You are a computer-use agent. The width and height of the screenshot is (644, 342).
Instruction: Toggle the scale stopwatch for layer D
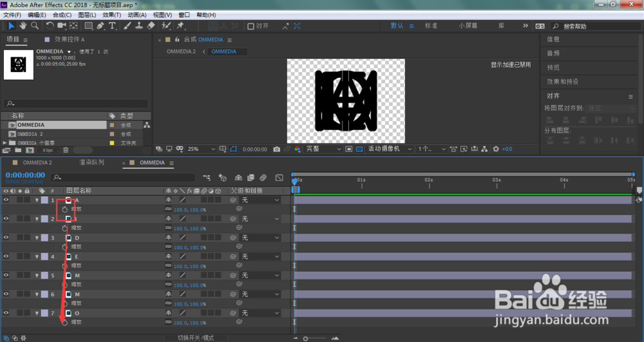click(x=65, y=247)
